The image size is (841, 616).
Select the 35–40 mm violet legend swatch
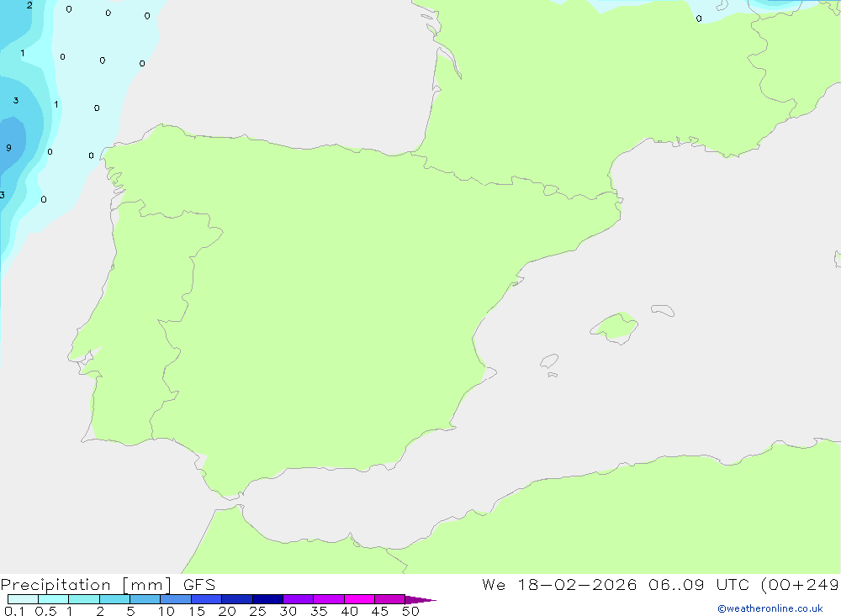[x=329, y=599]
